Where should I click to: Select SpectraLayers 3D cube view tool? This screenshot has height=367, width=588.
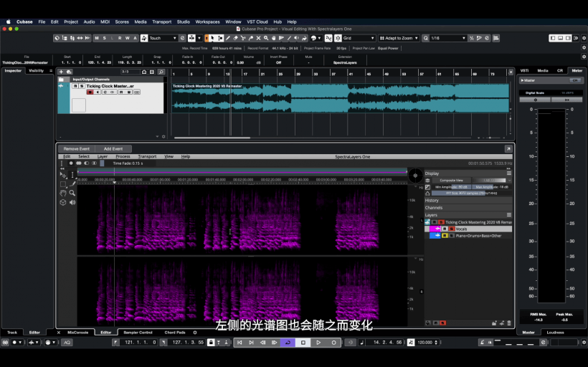[x=63, y=202]
